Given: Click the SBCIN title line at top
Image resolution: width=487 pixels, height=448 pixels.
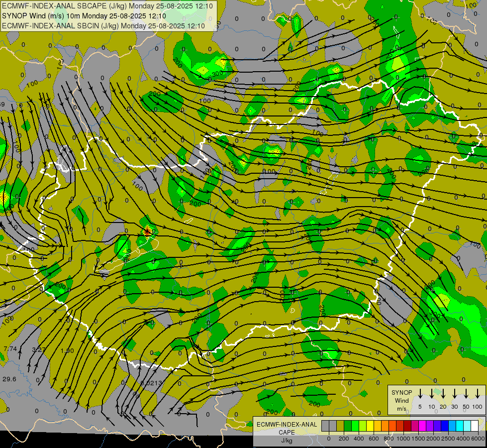Looking at the screenshot, I should point(103,26).
